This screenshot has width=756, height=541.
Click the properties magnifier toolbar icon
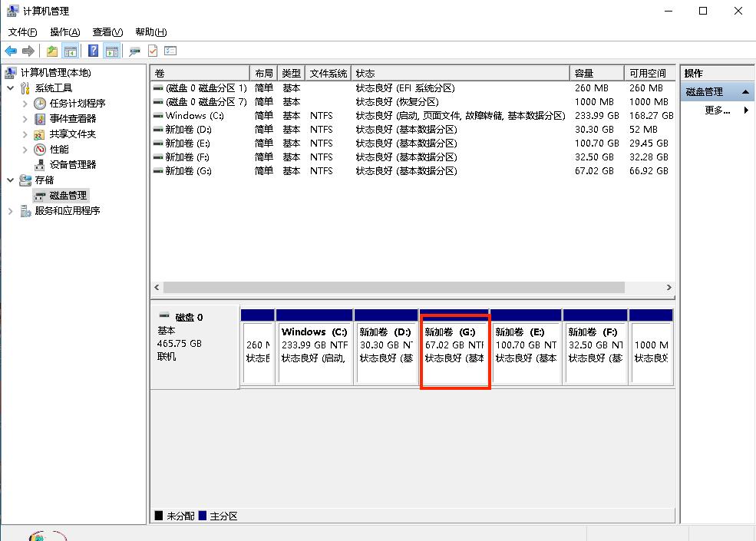[136, 51]
